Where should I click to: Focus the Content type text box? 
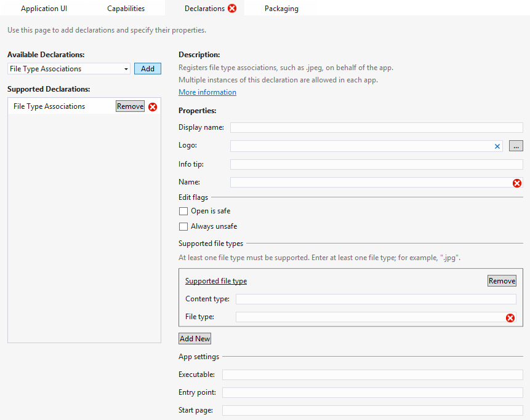pos(375,299)
